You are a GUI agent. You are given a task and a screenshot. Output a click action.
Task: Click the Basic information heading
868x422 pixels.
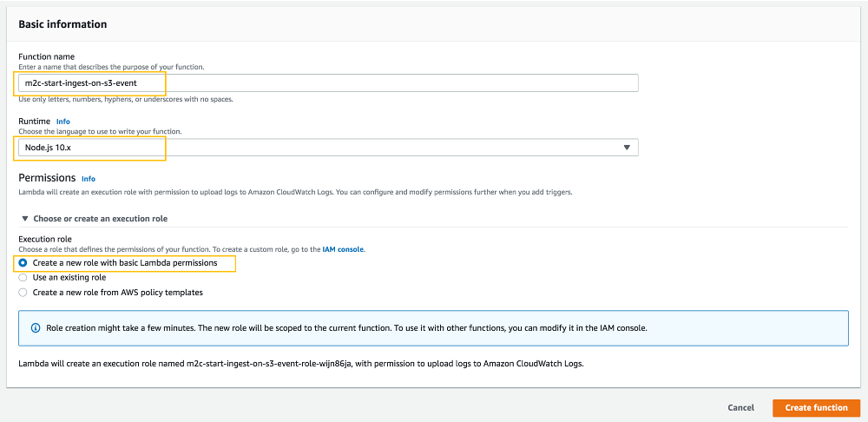(62, 24)
